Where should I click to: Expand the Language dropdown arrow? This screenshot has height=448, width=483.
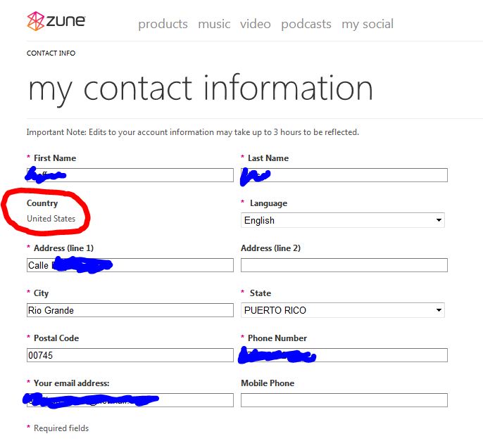pos(439,220)
